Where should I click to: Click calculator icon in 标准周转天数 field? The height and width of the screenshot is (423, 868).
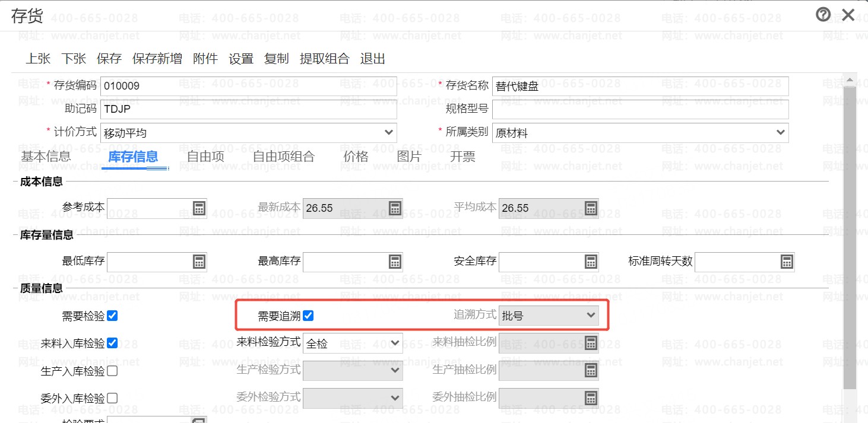coord(787,262)
